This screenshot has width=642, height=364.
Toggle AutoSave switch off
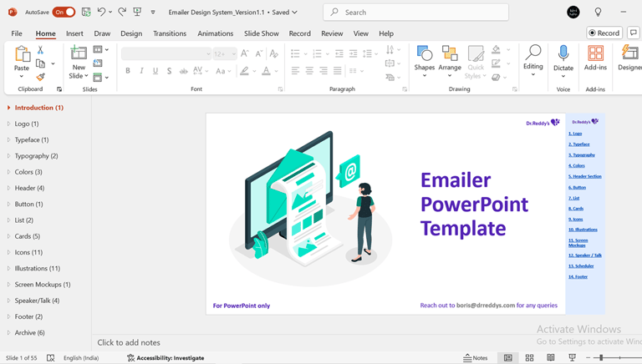[x=64, y=13]
